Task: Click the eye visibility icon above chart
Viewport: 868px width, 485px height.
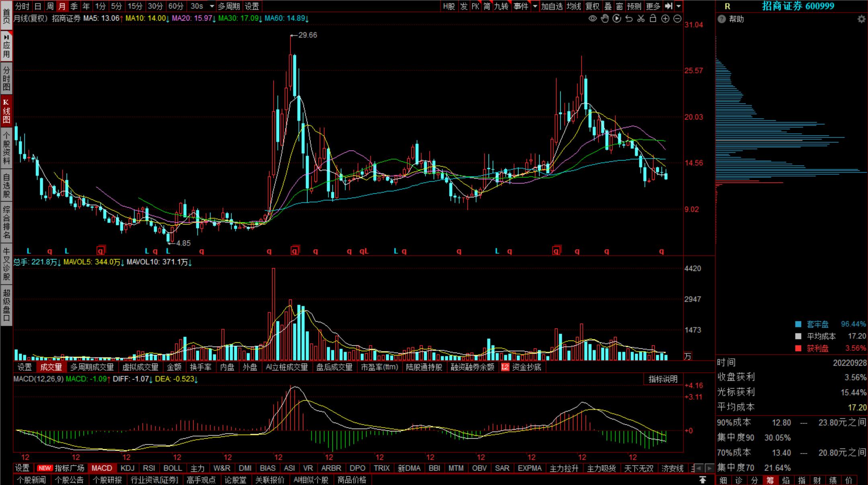Action: coord(592,18)
